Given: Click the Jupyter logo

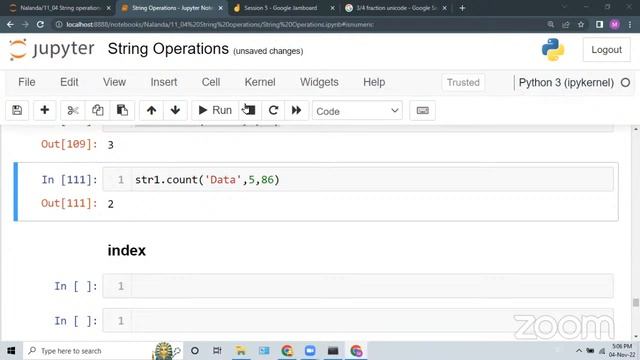Looking at the screenshot, I should (x=51, y=49).
